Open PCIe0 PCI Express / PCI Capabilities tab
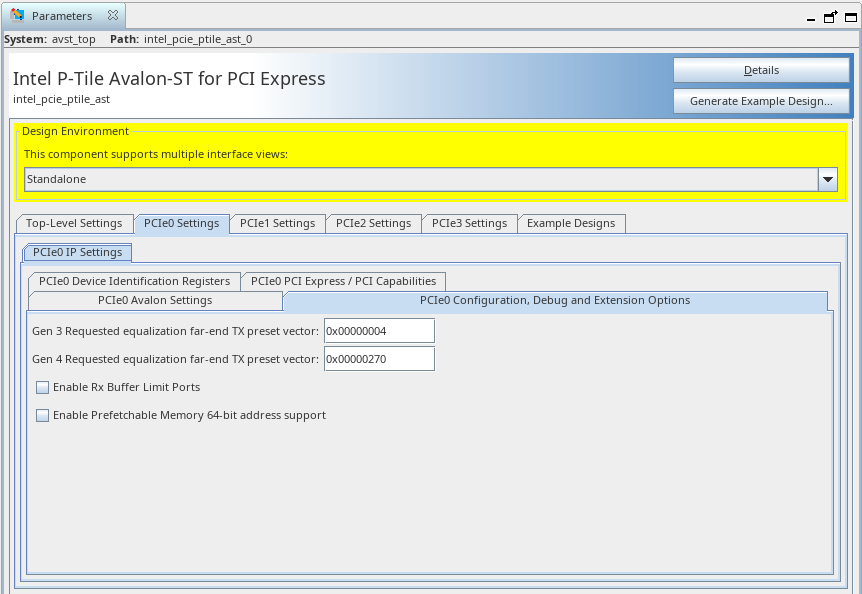 click(x=344, y=281)
